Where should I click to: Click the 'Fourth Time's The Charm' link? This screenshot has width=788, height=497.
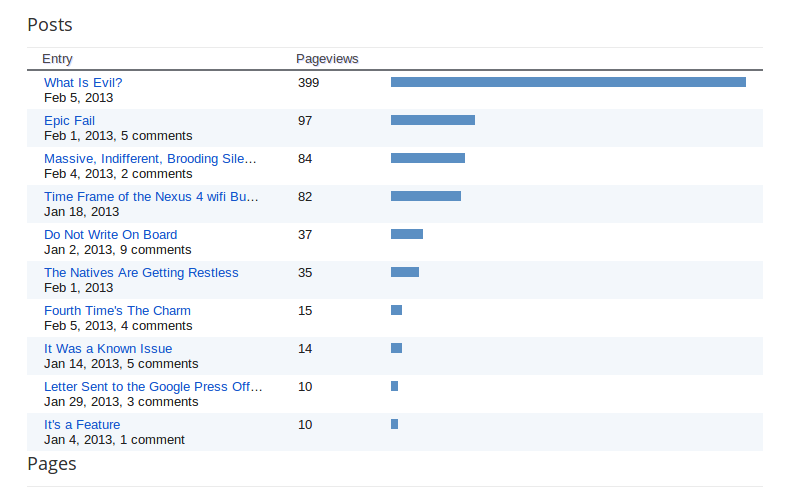[x=117, y=311]
